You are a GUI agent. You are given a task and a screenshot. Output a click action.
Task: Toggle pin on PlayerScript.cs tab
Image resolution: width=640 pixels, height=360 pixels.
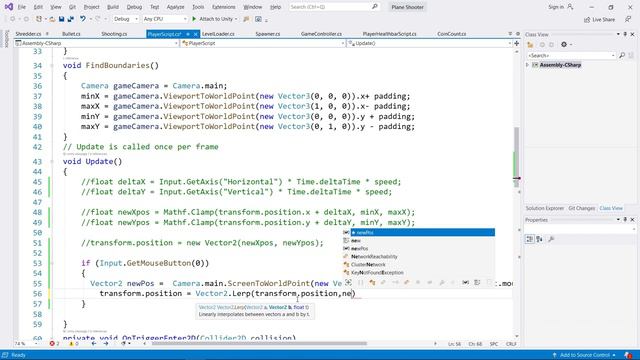[x=188, y=34]
